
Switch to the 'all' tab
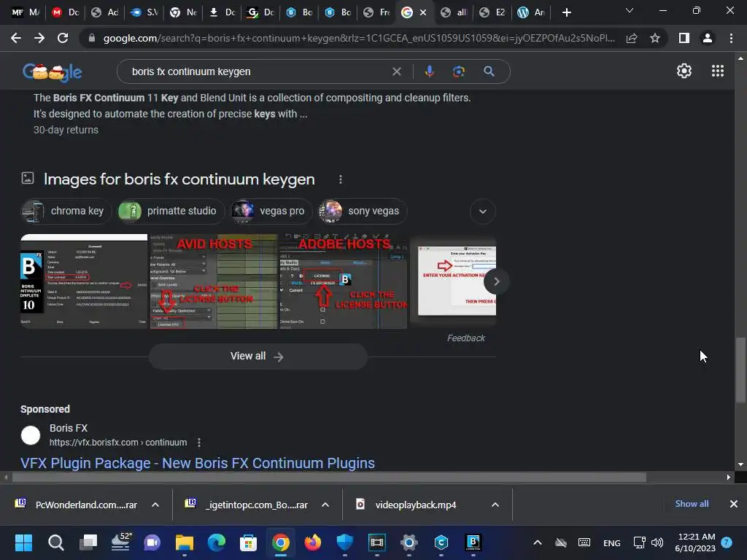coord(454,12)
